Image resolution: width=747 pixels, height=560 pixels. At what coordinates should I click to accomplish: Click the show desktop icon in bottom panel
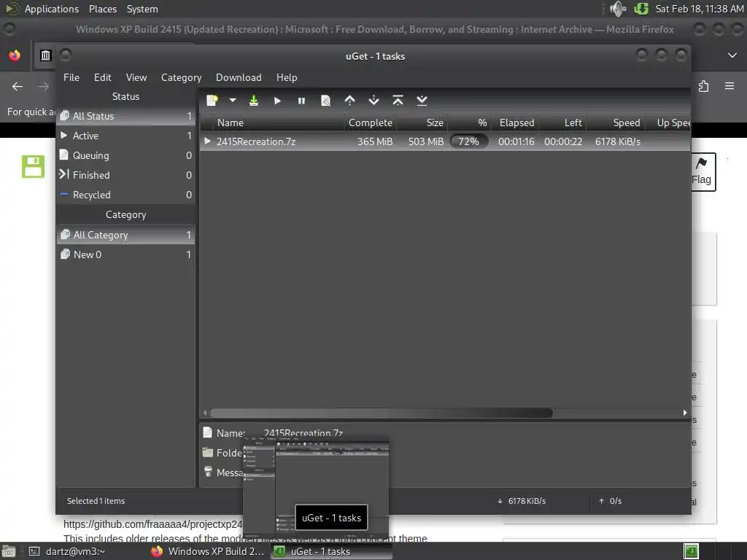pyautogui.click(x=9, y=551)
